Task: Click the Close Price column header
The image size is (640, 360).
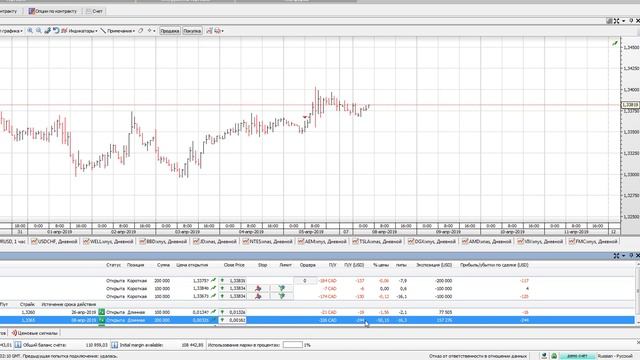Action: pyautogui.click(x=234, y=265)
